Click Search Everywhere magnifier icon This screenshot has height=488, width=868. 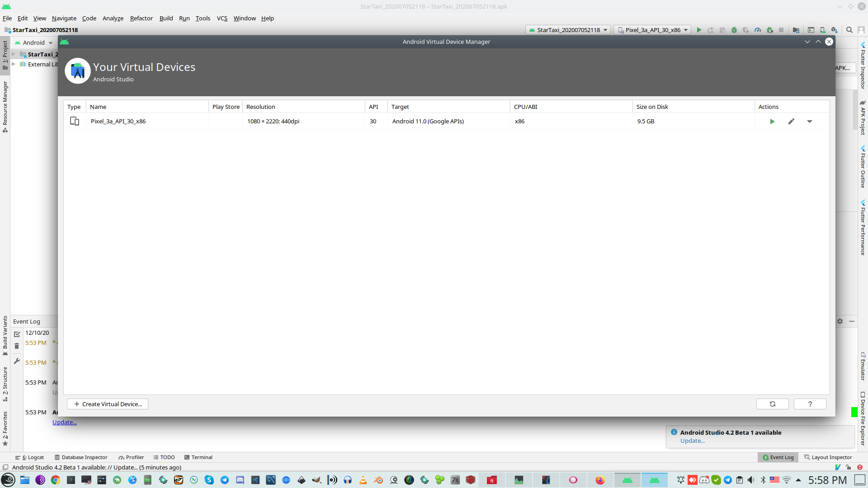pos(849,30)
